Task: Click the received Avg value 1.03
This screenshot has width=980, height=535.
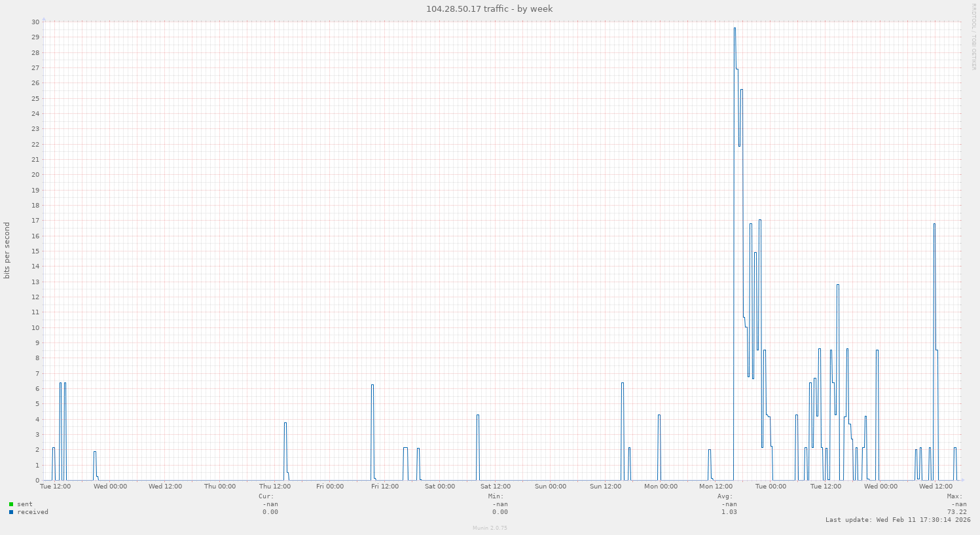Action: tap(729, 512)
